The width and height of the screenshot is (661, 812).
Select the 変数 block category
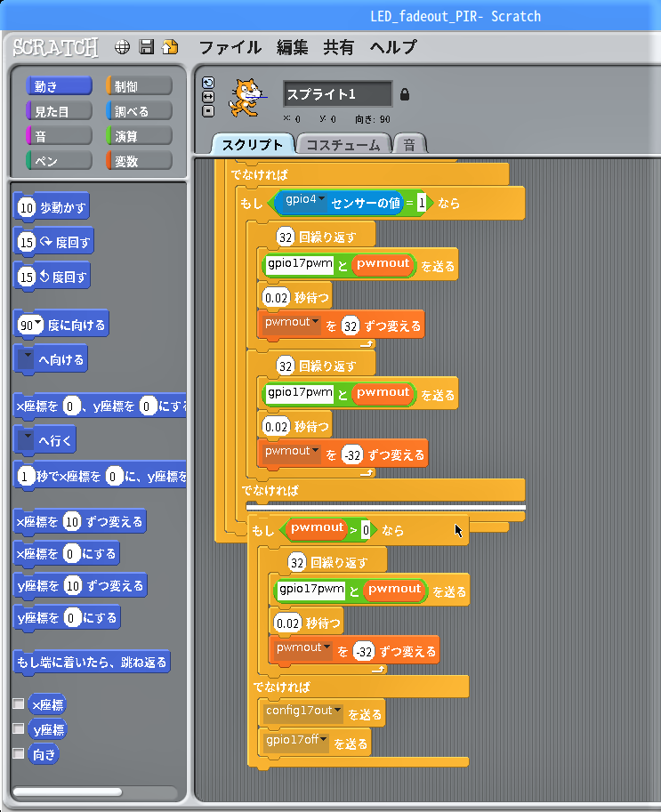[x=139, y=161]
